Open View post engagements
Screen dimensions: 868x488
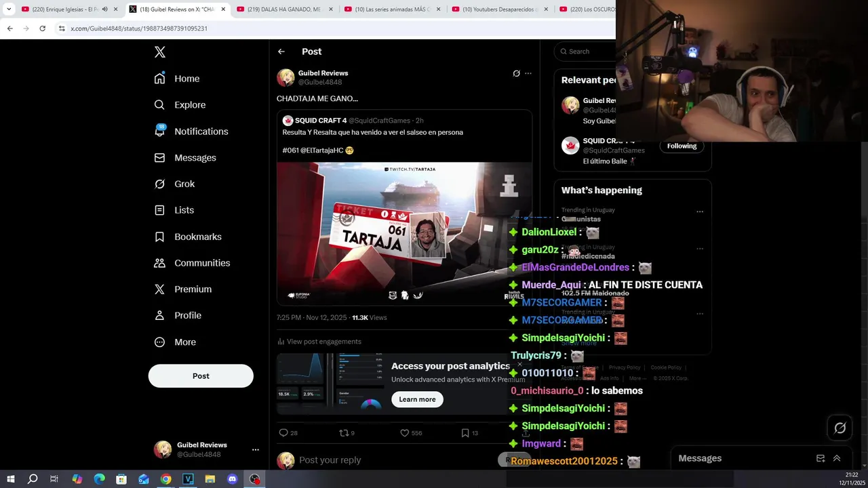(319, 342)
